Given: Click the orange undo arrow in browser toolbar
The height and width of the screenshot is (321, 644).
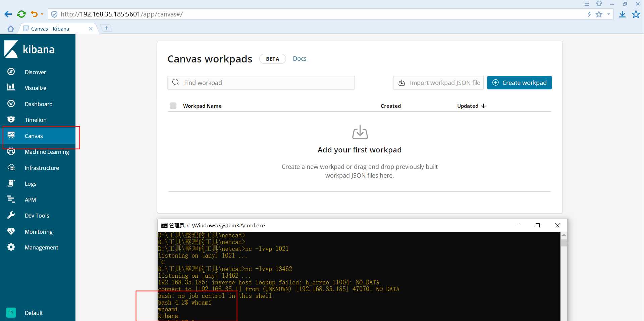Looking at the screenshot, I should click(x=34, y=14).
